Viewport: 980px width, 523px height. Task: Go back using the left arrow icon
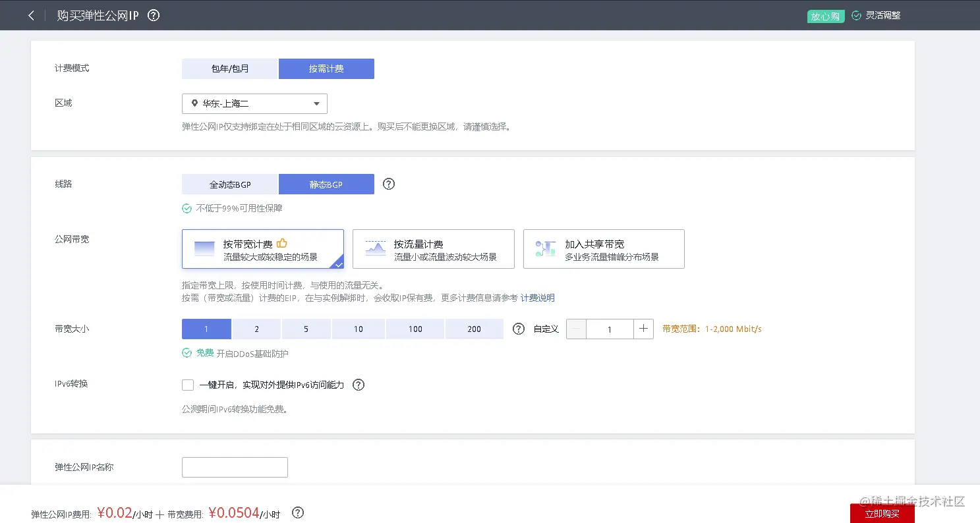[x=31, y=15]
